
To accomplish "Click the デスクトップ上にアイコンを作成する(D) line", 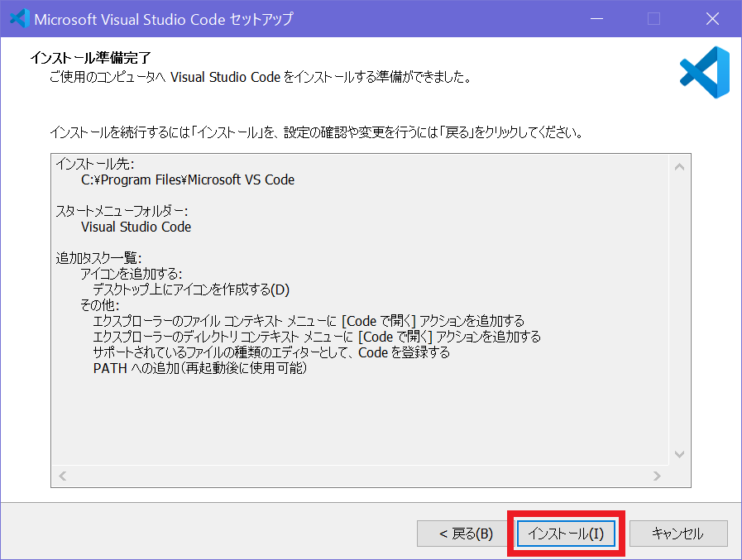I will tap(191, 290).
